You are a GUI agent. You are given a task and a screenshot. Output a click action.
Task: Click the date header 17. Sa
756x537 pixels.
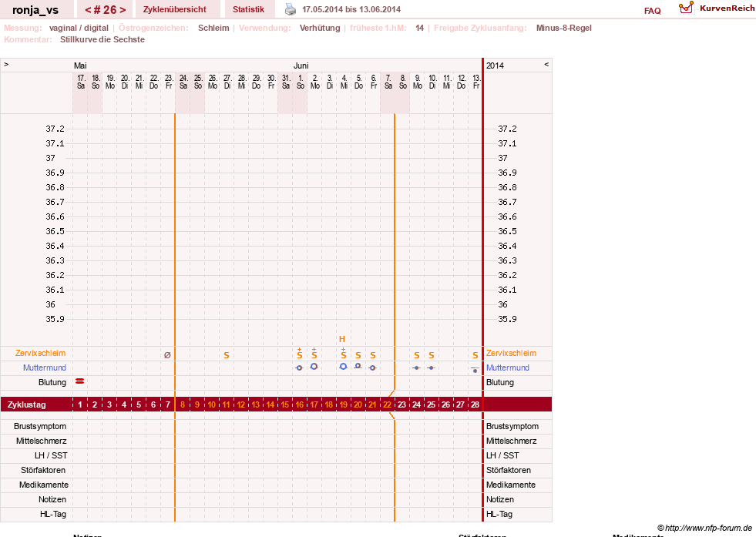click(x=81, y=82)
